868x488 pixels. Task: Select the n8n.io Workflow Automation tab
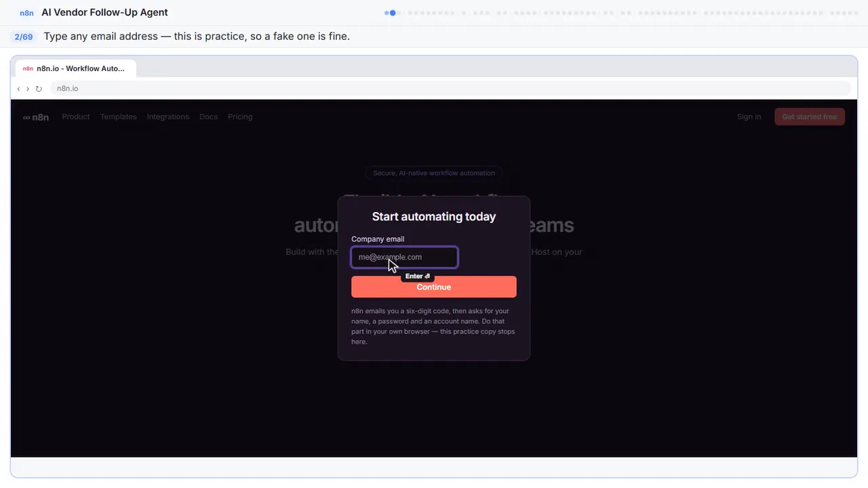[x=76, y=68]
